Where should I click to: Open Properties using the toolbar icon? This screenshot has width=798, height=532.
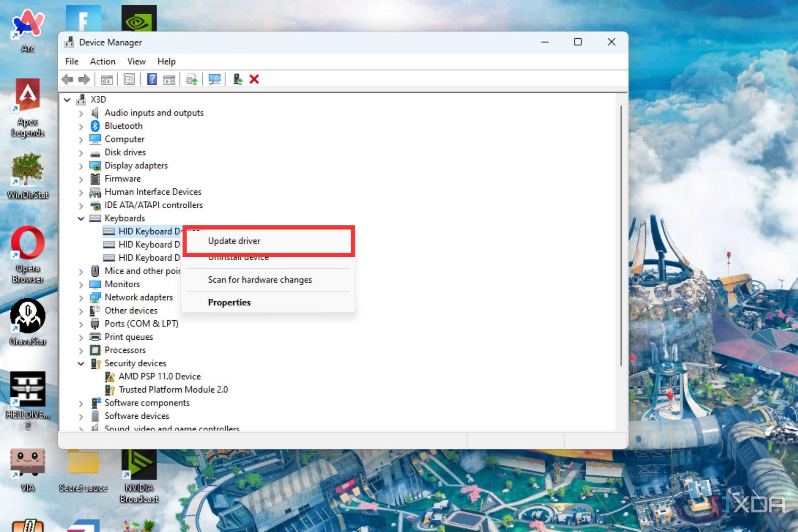[x=130, y=79]
